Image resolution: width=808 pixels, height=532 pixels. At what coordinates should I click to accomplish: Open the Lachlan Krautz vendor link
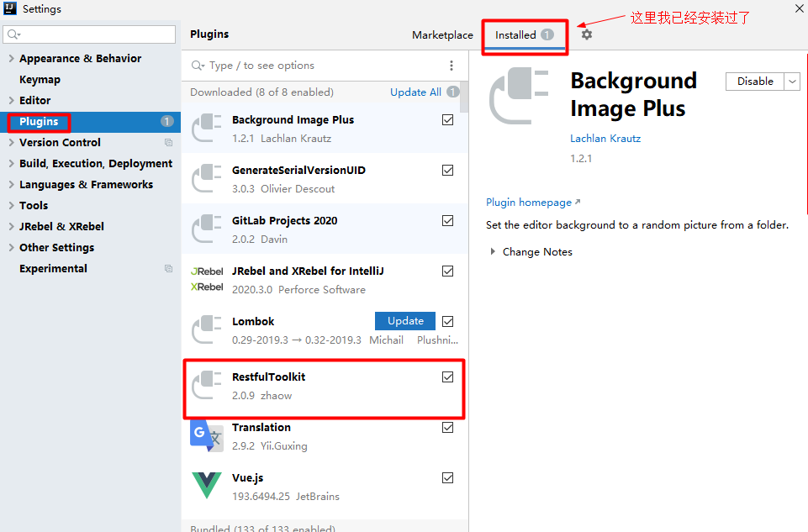pos(605,139)
